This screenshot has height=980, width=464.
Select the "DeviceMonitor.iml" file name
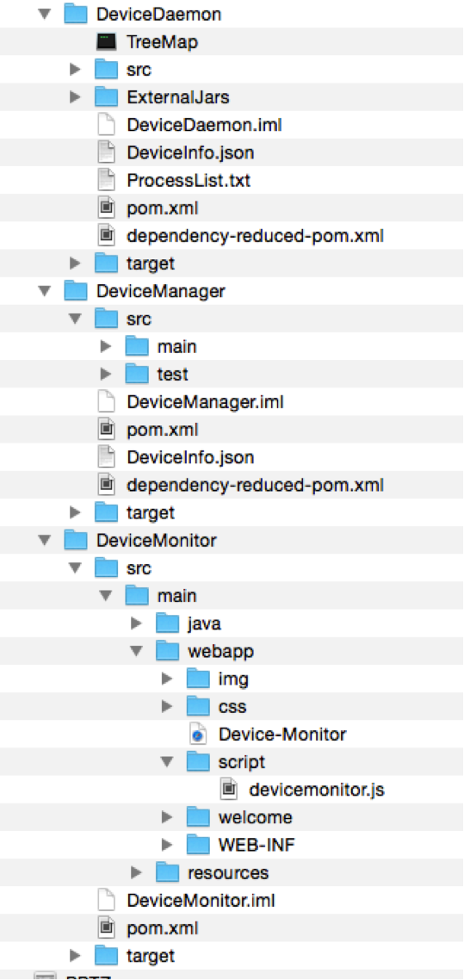click(201, 900)
